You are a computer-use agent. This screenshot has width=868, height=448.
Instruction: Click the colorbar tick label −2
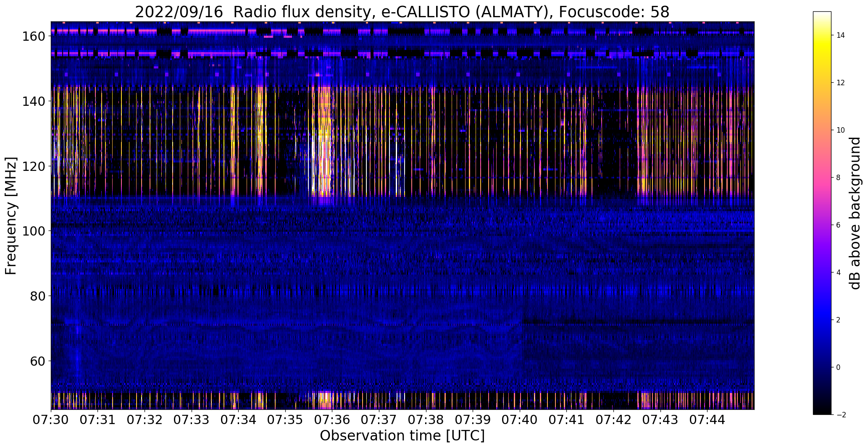841,415
